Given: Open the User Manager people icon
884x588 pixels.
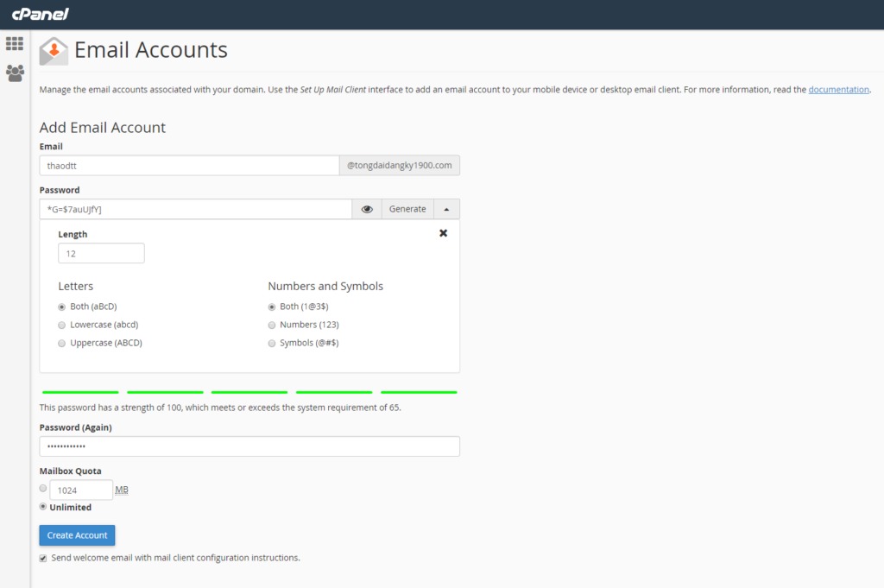Looking at the screenshot, I should 15,73.
